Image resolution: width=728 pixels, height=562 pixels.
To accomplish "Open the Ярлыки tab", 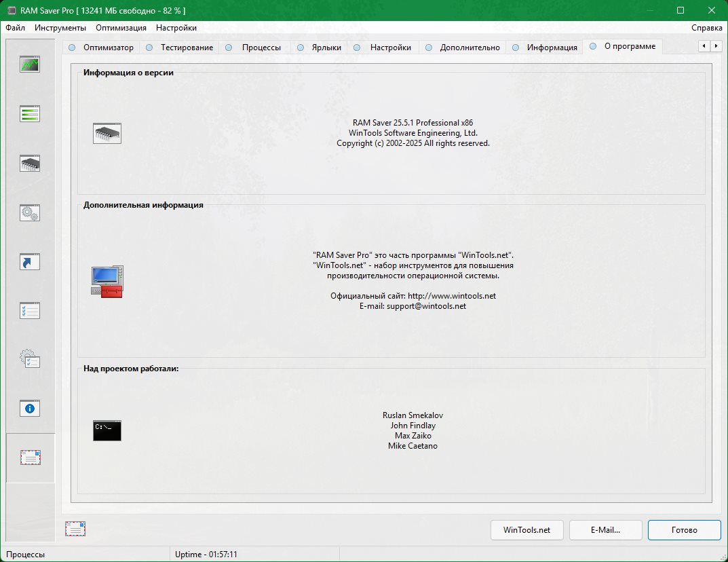I will tap(320, 48).
